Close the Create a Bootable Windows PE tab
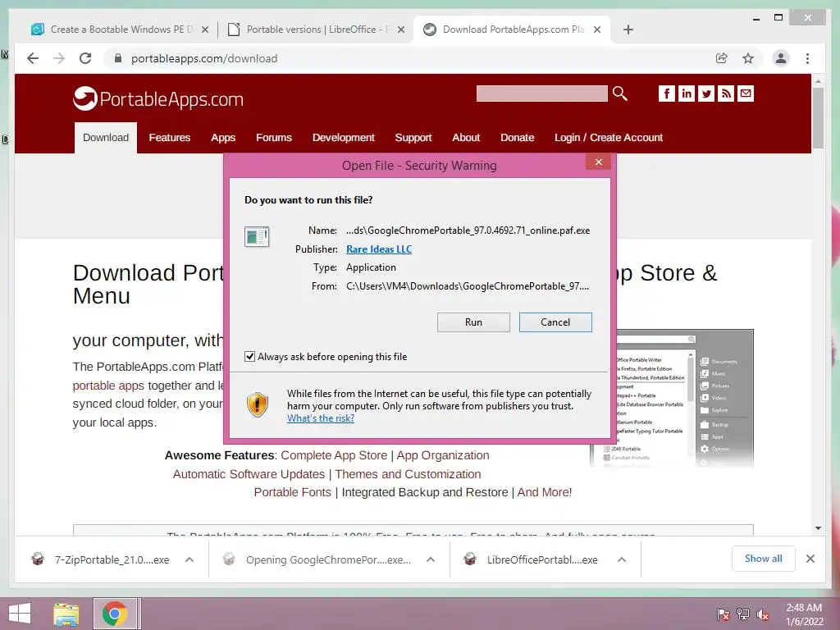Image resolution: width=840 pixels, height=630 pixels. pyautogui.click(x=204, y=30)
